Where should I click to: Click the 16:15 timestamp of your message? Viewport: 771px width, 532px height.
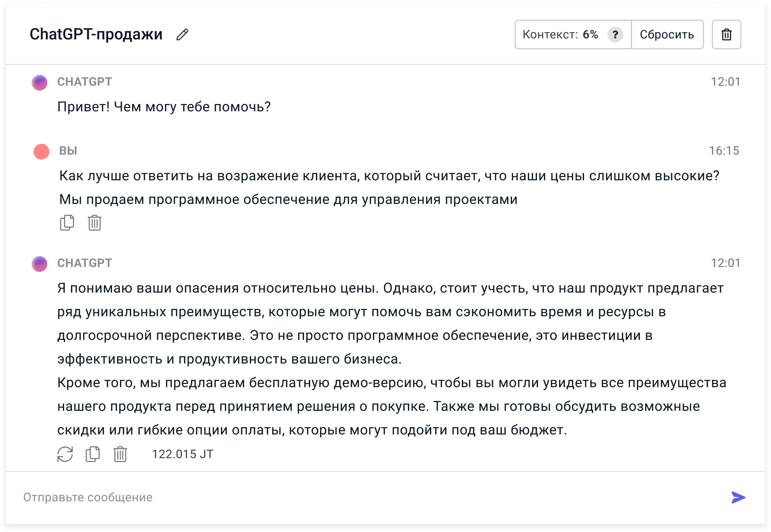tap(724, 151)
